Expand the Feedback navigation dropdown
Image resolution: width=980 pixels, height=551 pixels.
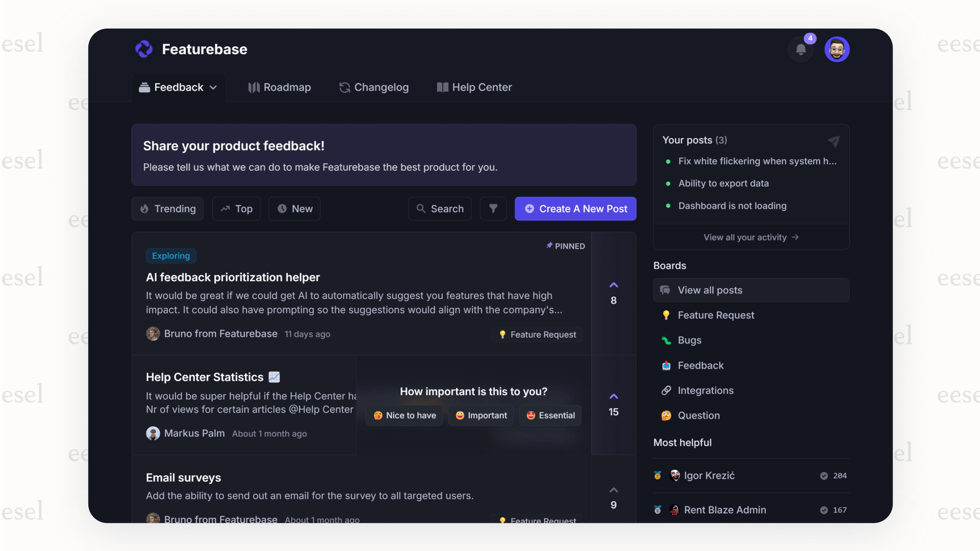(212, 87)
